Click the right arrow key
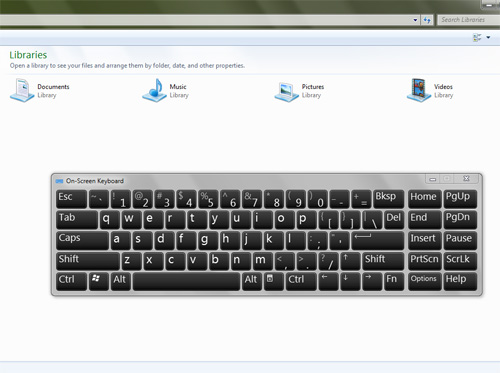This screenshot has width=500, height=373. [x=372, y=281]
